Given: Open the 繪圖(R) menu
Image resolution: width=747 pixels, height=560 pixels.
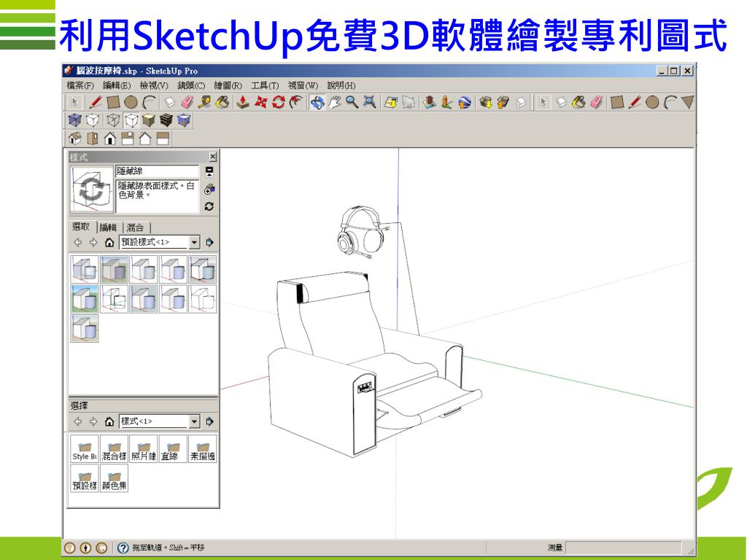Looking at the screenshot, I should click(x=228, y=86).
